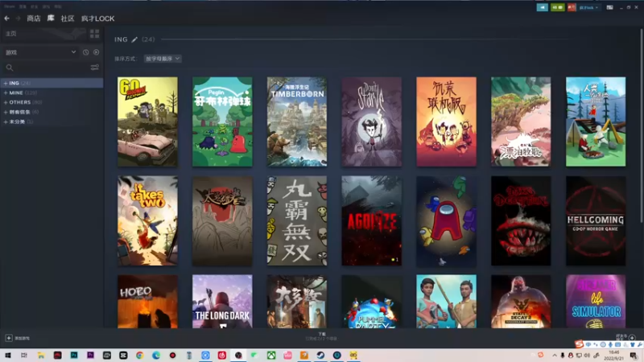Open the Timberborn game cover
644x362 pixels.
[x=297, y=121]
